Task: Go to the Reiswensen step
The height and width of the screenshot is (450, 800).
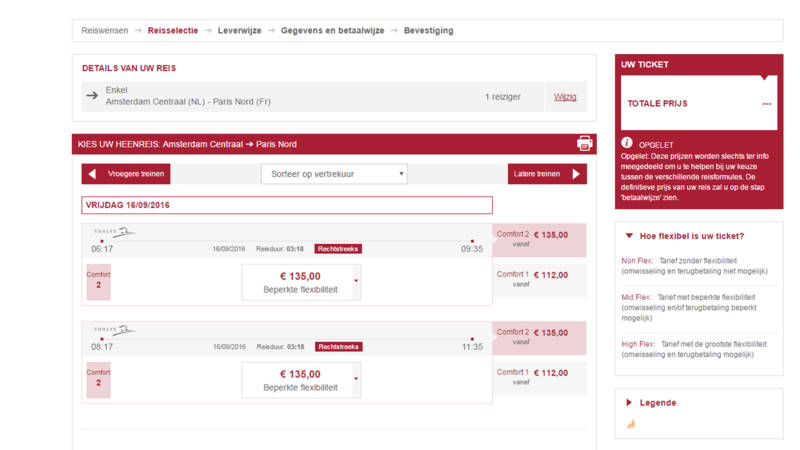Action: pos(105,31)
